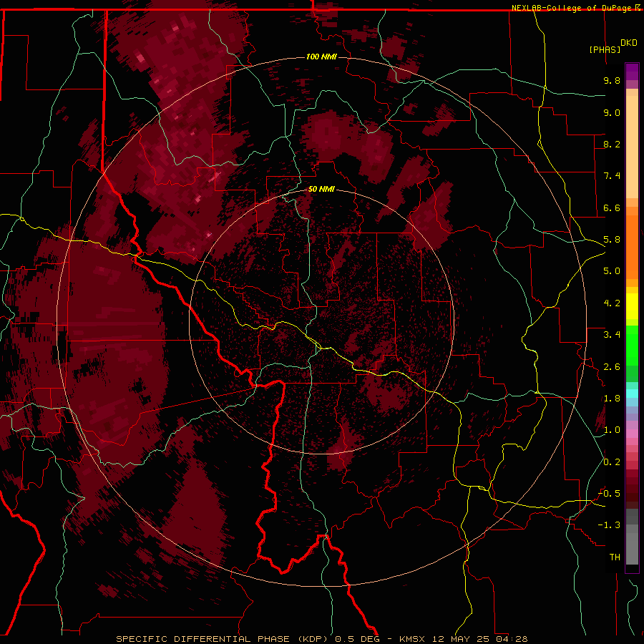The width and height of the screenshot is (644, 644).
Task: Click the 7.4 color scale value
Action: [612, 176]
